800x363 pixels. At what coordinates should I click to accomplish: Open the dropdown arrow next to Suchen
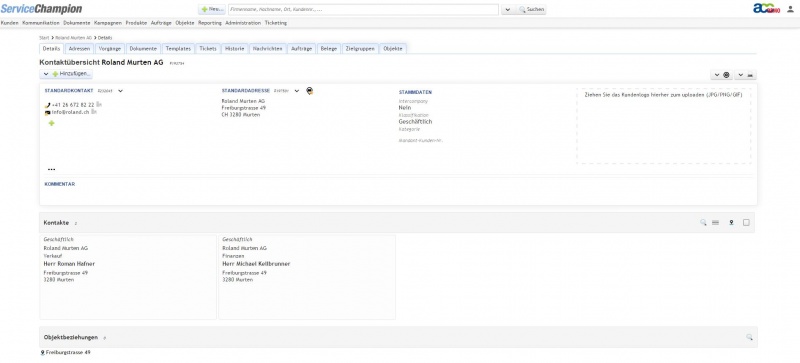(508, 9)
